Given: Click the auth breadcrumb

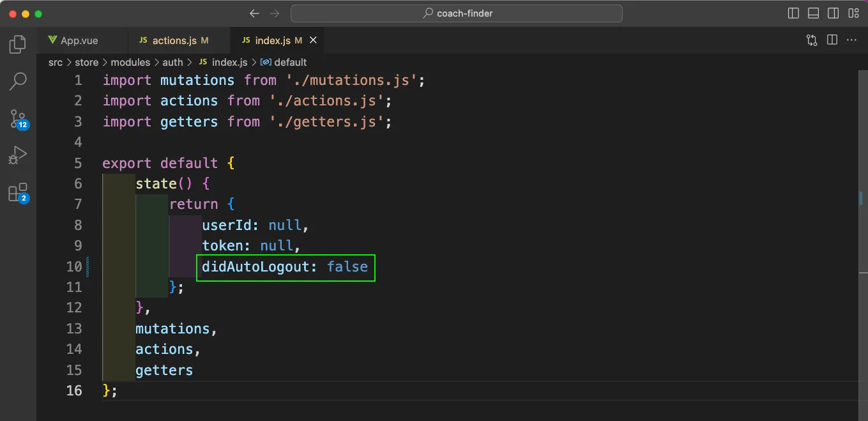Looking at the screenshot, I should tap(172, 62).
